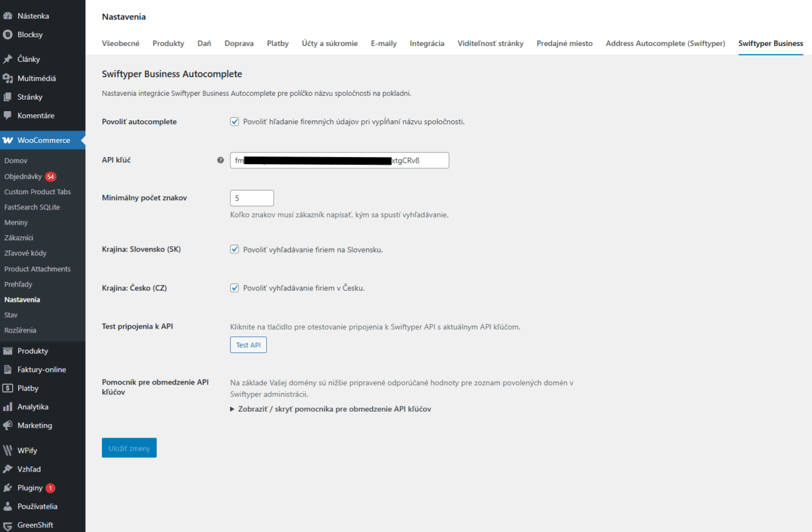Click the Minimálny počet znakov number field
Viewport: 812px width, 532px height.
pyautogui.click(x=252, y=198)
